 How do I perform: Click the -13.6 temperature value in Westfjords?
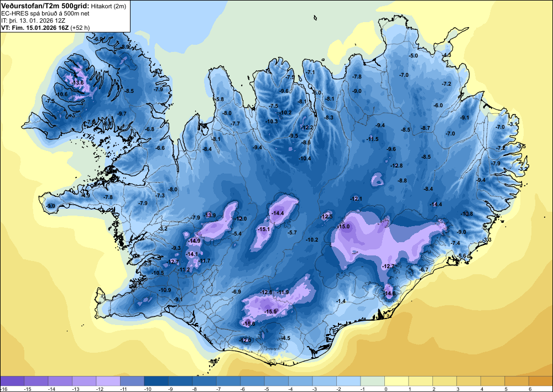click(77, 83)
